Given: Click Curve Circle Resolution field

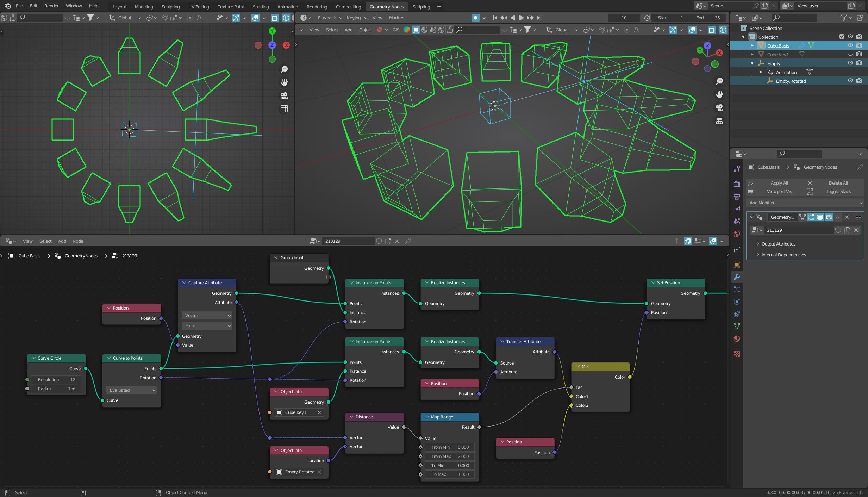Looking at the screenshot, I should point(56,379).
